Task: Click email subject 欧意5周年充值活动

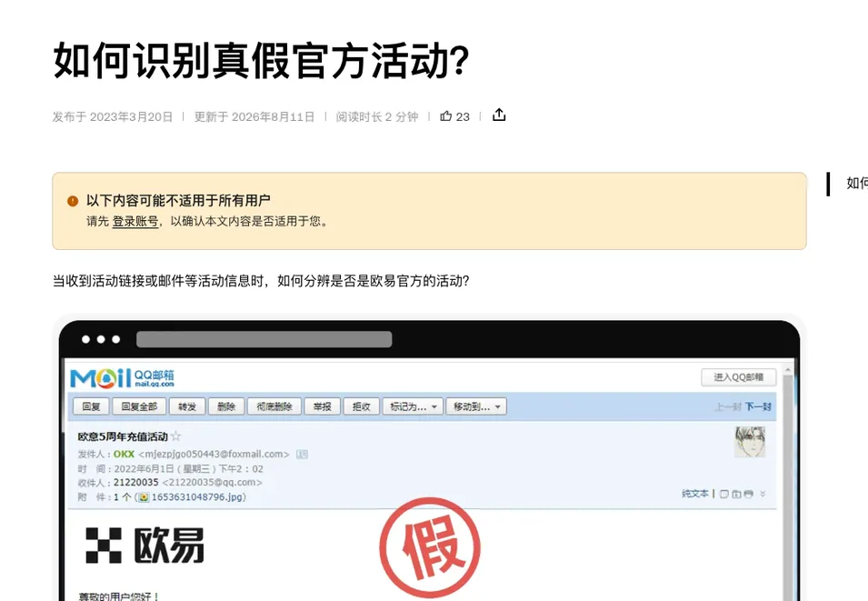Action: click(123, 436)
